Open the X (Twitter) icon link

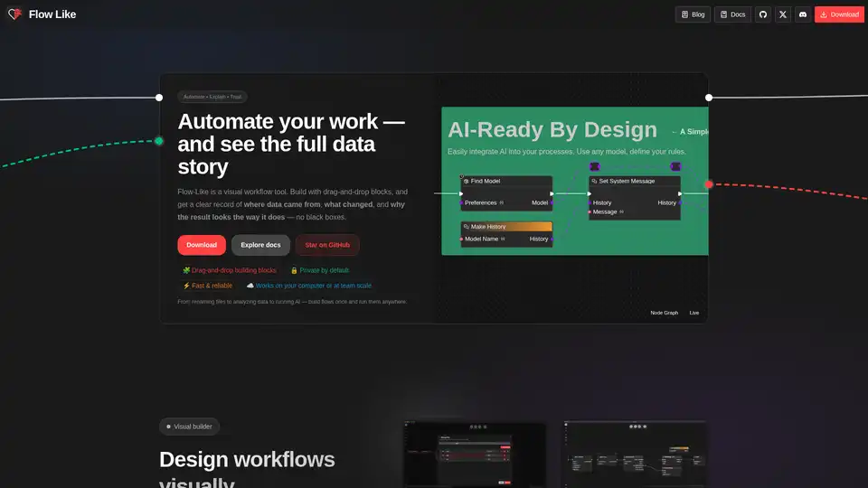(x=783, y=14)
